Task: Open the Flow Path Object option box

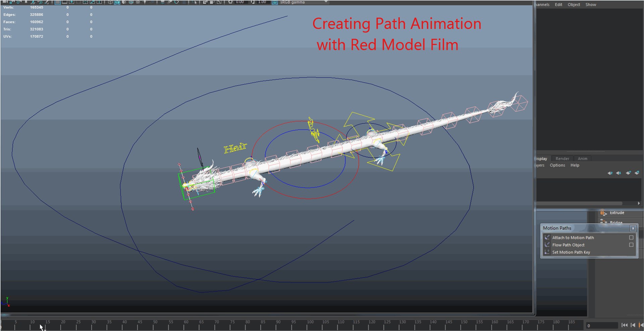Action: [631, 245]
